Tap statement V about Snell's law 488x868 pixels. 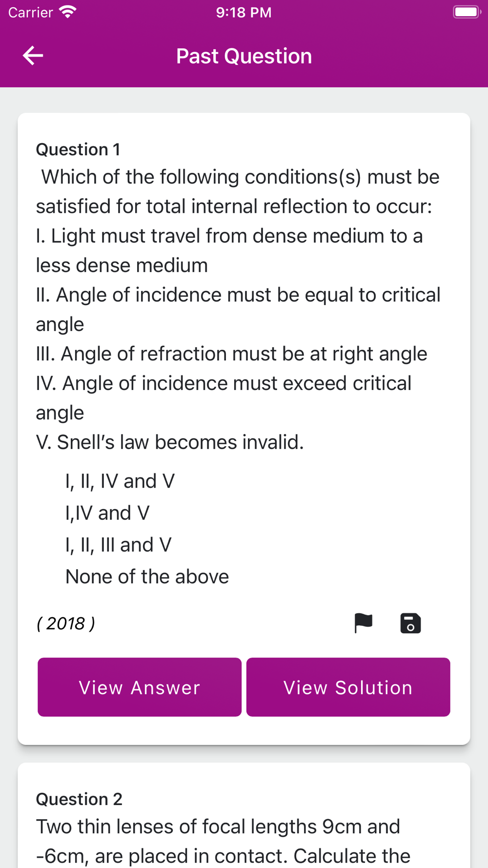click(170, 442)
